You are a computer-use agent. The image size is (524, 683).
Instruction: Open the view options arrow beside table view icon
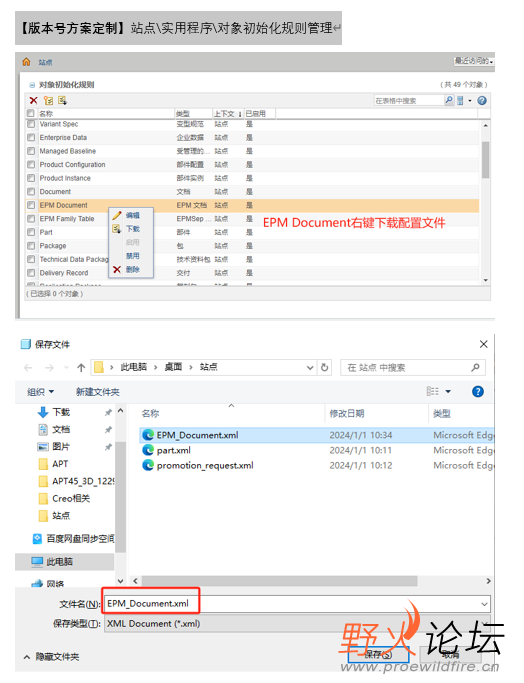click(x=470, y=101)
